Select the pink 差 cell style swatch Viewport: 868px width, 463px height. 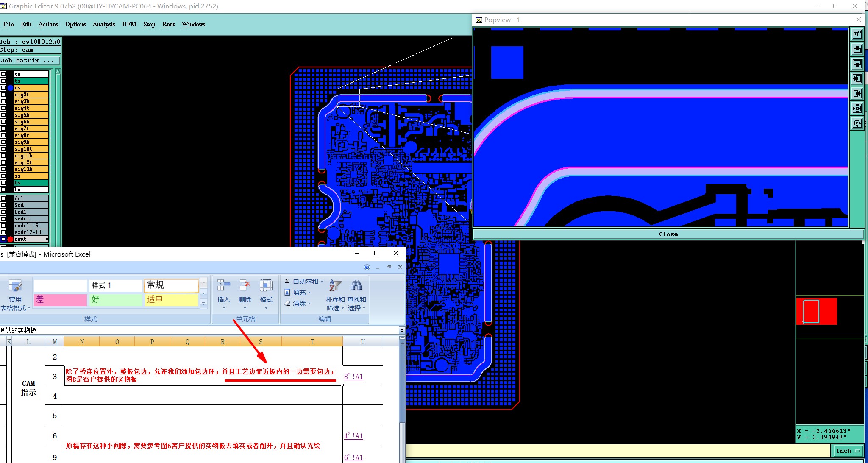(x=60, y=300)
